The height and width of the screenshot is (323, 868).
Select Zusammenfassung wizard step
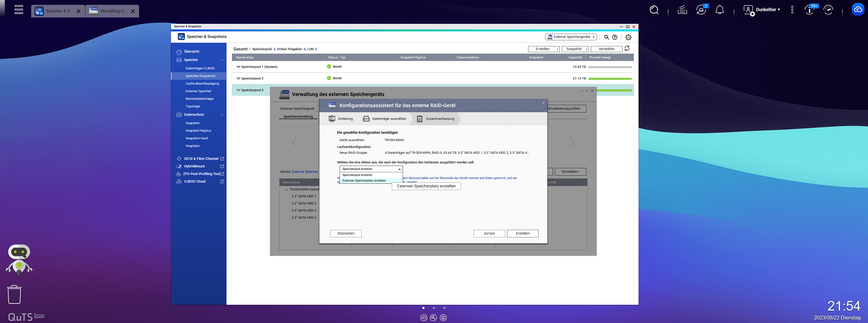click(436, 119)
